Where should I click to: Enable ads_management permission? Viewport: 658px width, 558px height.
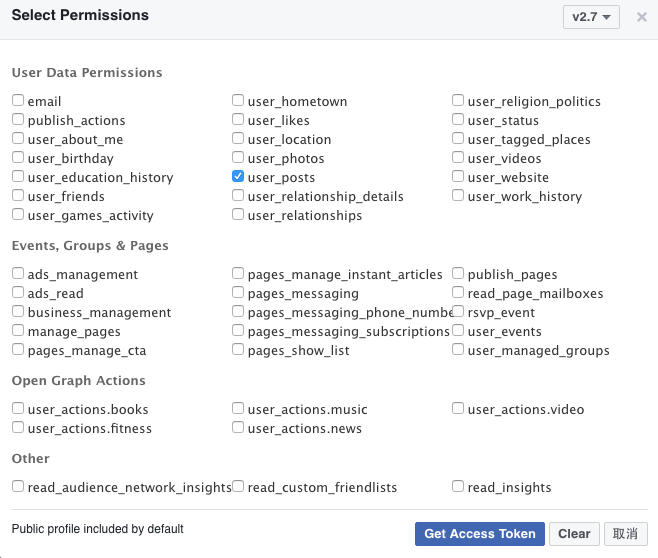tap(18, 274)
